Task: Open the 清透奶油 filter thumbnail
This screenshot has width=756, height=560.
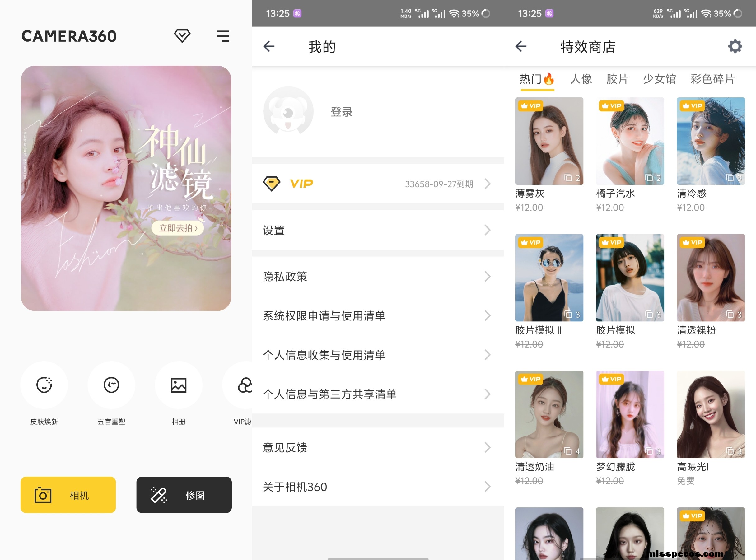Action: click(549, 414)
